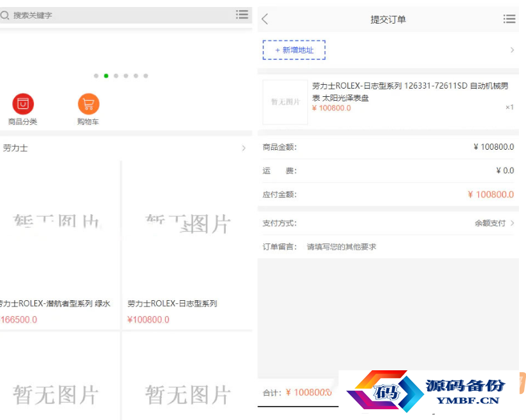Viewport: 526px width, 420px height.
Task: Click the 应付金额 value ¥ 100800.0
Action: pos(491,194)
